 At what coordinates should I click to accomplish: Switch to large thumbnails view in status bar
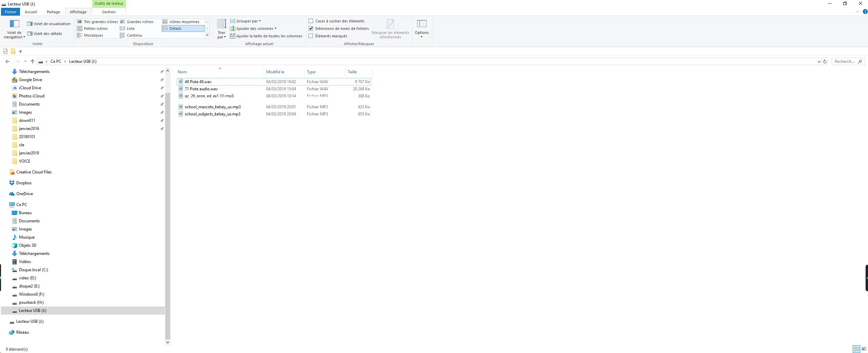[864, 349]
